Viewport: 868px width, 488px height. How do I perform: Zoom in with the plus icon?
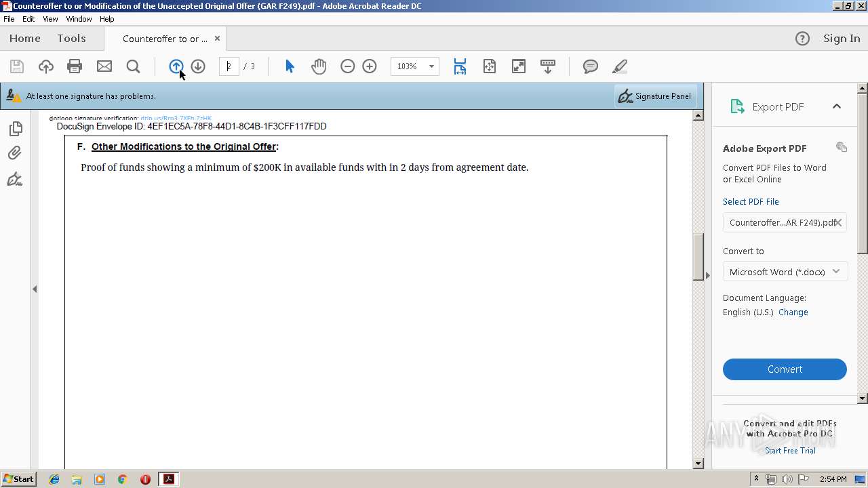(370, 66)
